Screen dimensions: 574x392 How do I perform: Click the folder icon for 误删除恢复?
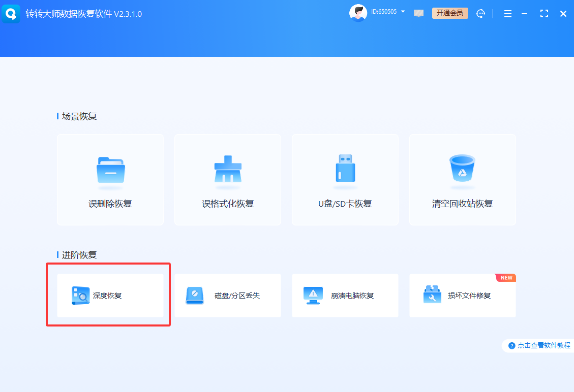(x=110, y=170)
